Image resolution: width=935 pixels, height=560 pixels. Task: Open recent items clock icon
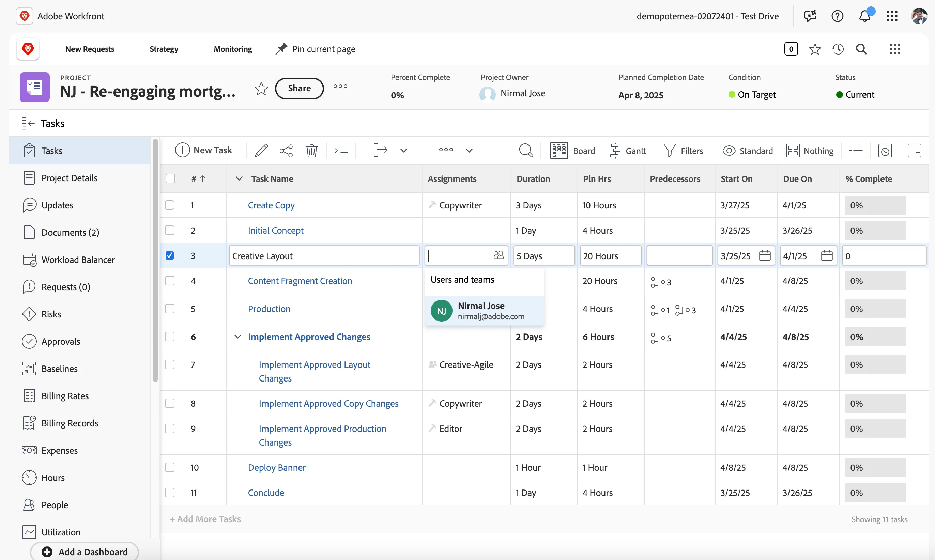838,49
